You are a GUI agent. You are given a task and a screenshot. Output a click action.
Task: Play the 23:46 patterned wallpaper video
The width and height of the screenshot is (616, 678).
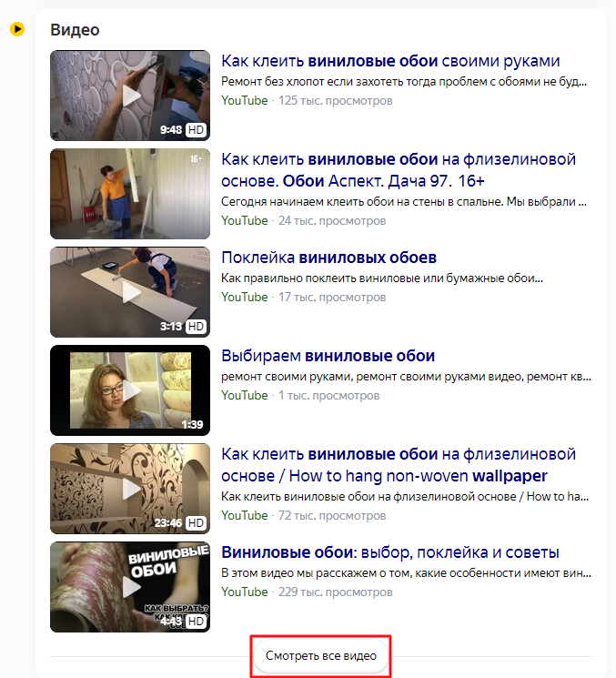[x=130, y=489]
